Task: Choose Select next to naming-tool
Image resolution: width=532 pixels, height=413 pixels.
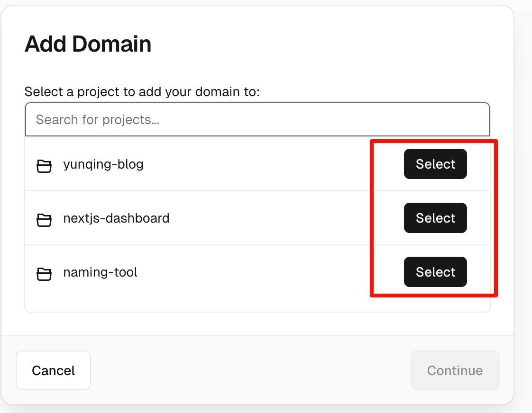Action: click(435, 272)
